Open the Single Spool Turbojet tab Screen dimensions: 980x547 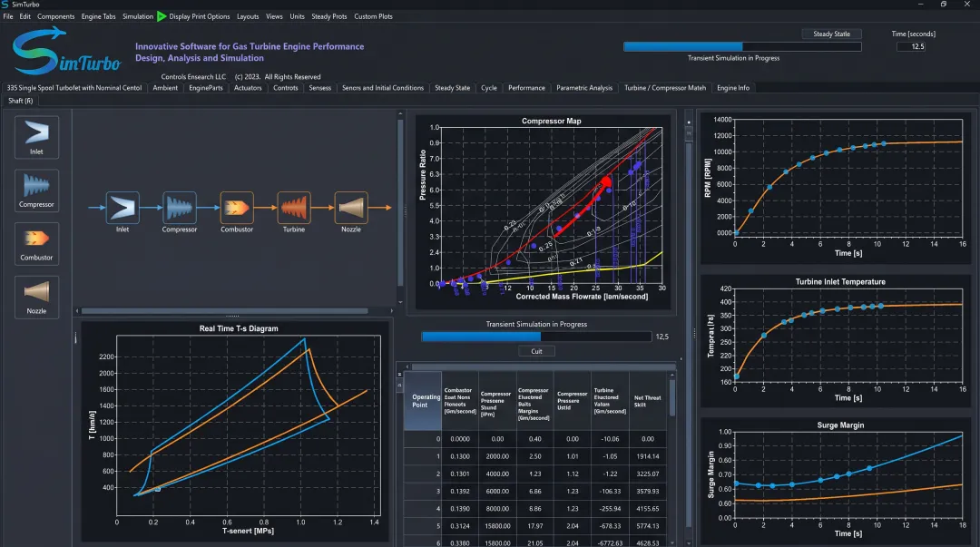click(x=73, y=88)
